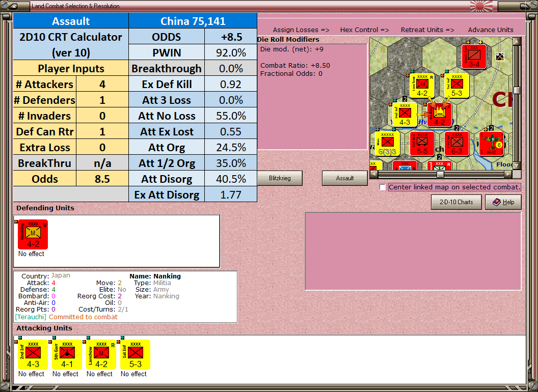Viewport: 538px width, 392px height.
Task: Click the yellow 1st Inf 5-3 map counter
Action: tap(456, 86)
